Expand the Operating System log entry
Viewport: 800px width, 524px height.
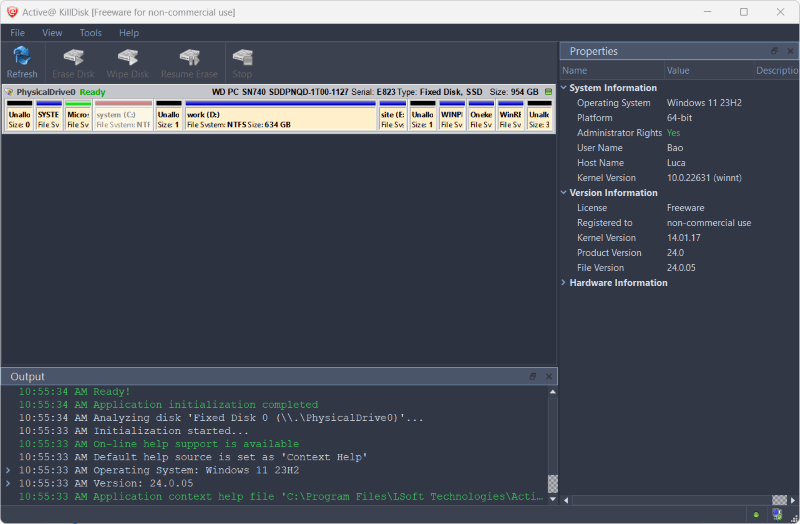point(9,470)
